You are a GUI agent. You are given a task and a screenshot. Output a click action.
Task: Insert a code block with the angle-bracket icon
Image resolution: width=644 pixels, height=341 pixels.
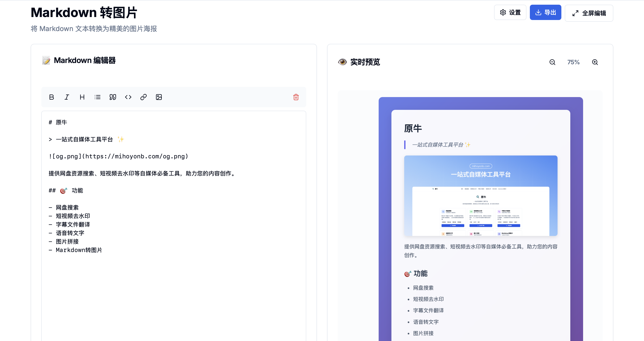[128, 97]
